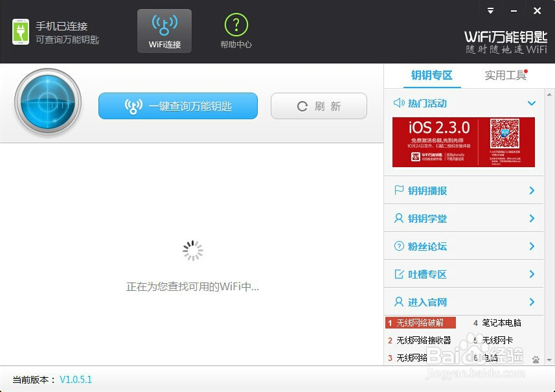Viewport: 555px width, 392px height.
Task: Switch to the 实用工具 tab
Action: coord(505,75)
